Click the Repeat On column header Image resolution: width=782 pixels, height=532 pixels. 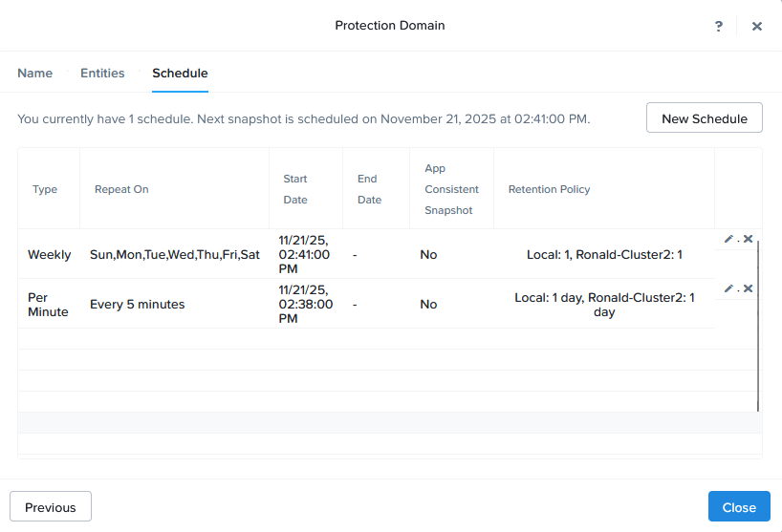(x=121, y=189)
